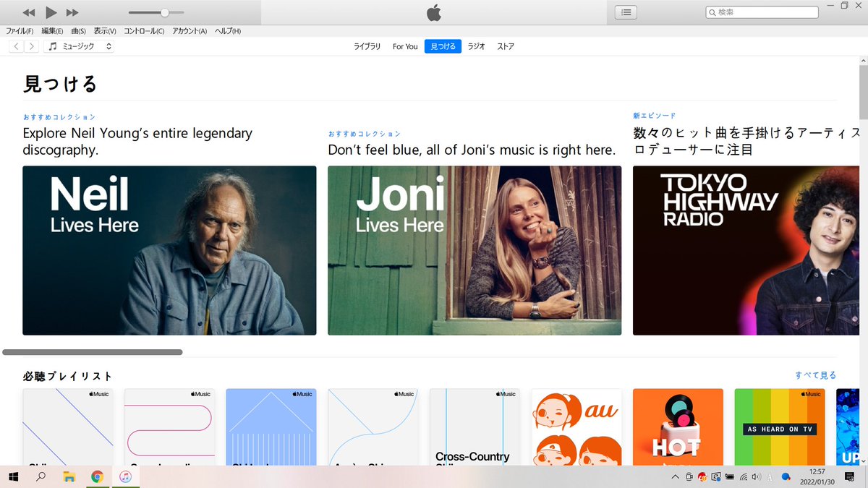Viewport: 868px width, 488px height.
Task: Click the blue circle tray icon
Action: (786, 477)
